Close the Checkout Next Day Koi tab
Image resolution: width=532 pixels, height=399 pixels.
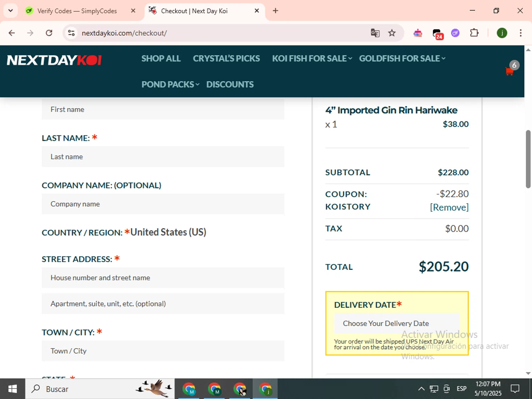tap(257, 11)
